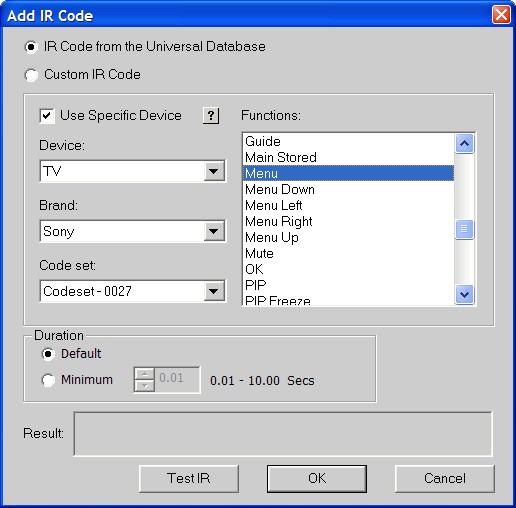
Task: Open the Code set dropdown list
Action: [x=214, y=291]
